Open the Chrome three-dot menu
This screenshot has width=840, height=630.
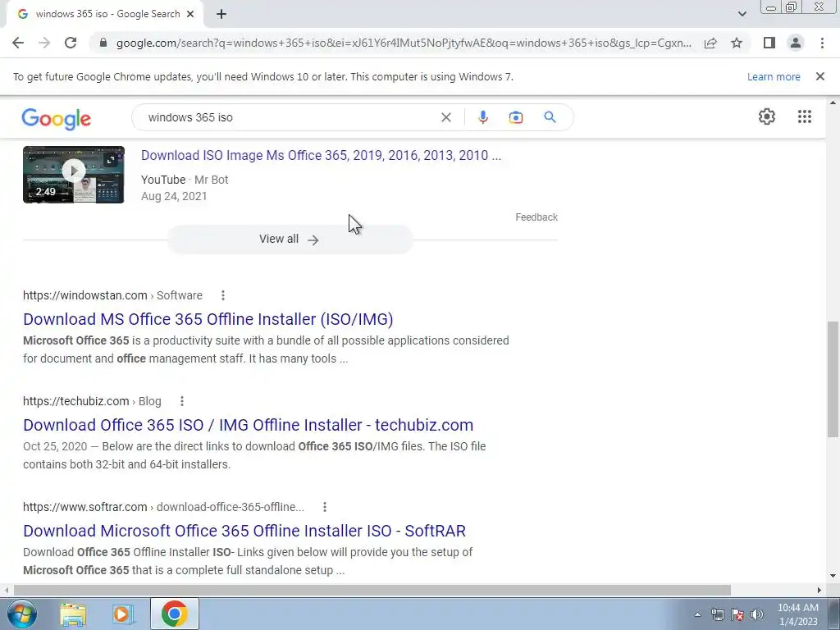point(822,43)
